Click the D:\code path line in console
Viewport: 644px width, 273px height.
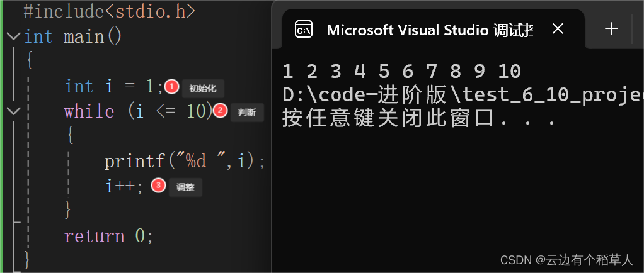pos(463,96)
